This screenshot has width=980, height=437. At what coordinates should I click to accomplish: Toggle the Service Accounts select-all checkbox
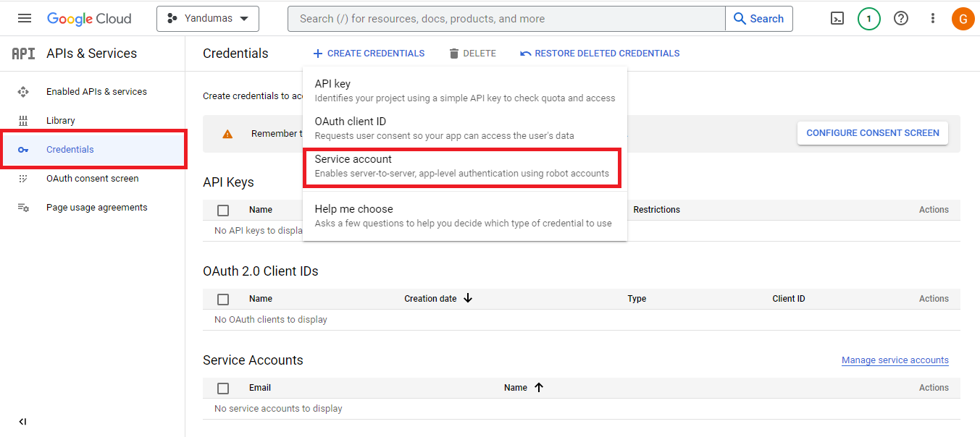click(223, 389)
